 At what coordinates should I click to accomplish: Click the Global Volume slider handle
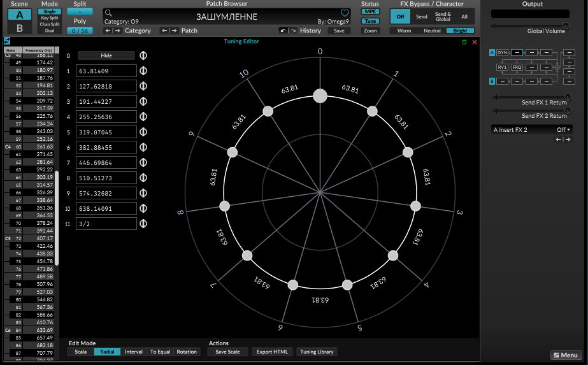click(565, 25)
